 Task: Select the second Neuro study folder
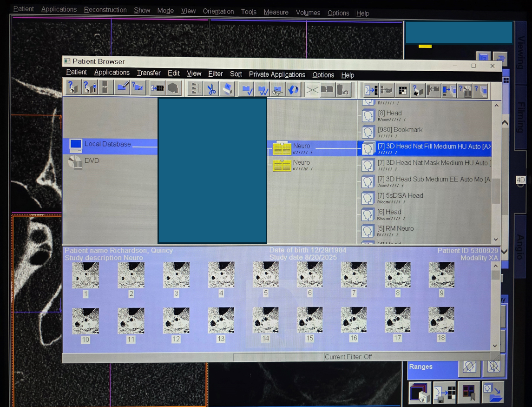click(301, 163)
